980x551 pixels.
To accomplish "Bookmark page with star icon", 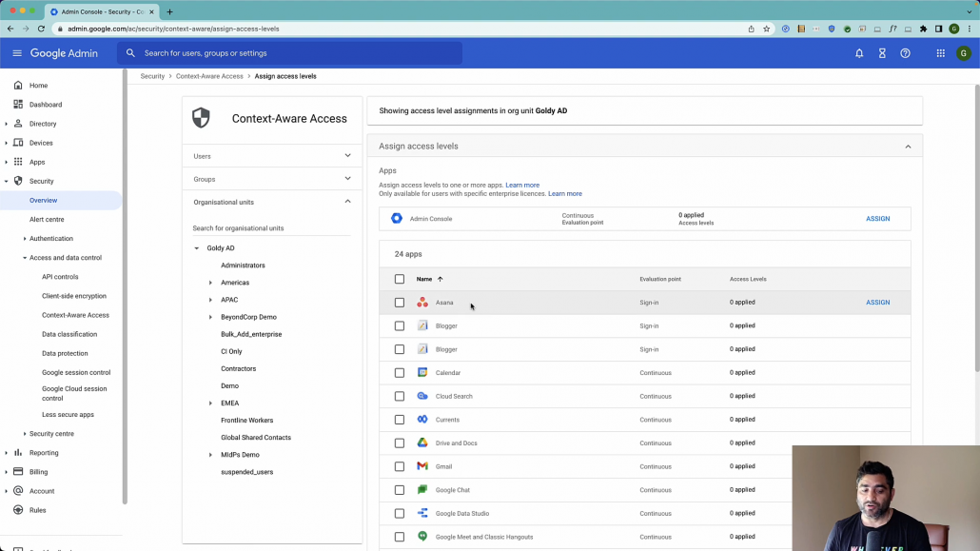I will 766,29.
